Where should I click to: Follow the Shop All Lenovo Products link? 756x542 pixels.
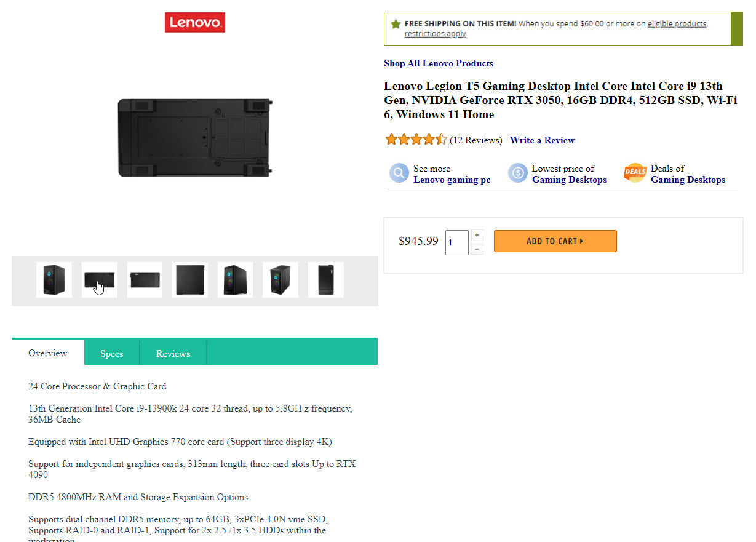[438, 63]
